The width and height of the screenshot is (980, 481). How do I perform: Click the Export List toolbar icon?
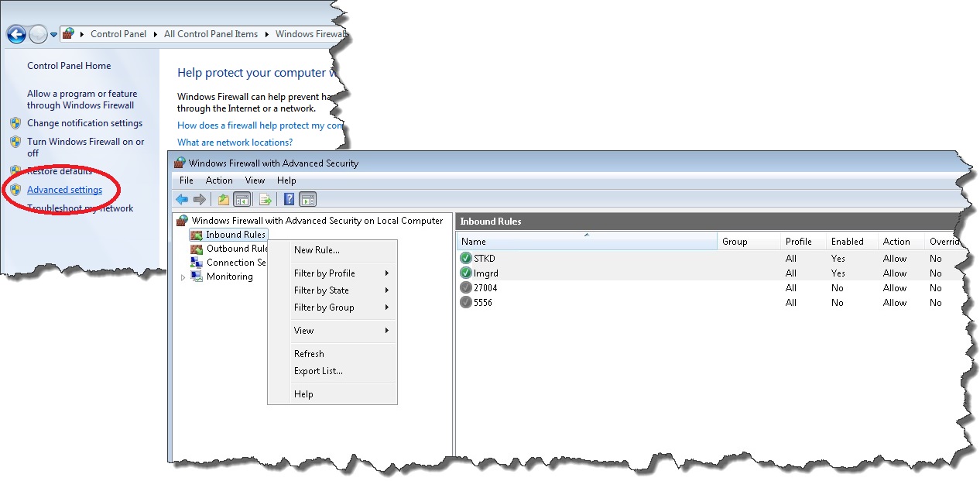click(x=266, y=199)
